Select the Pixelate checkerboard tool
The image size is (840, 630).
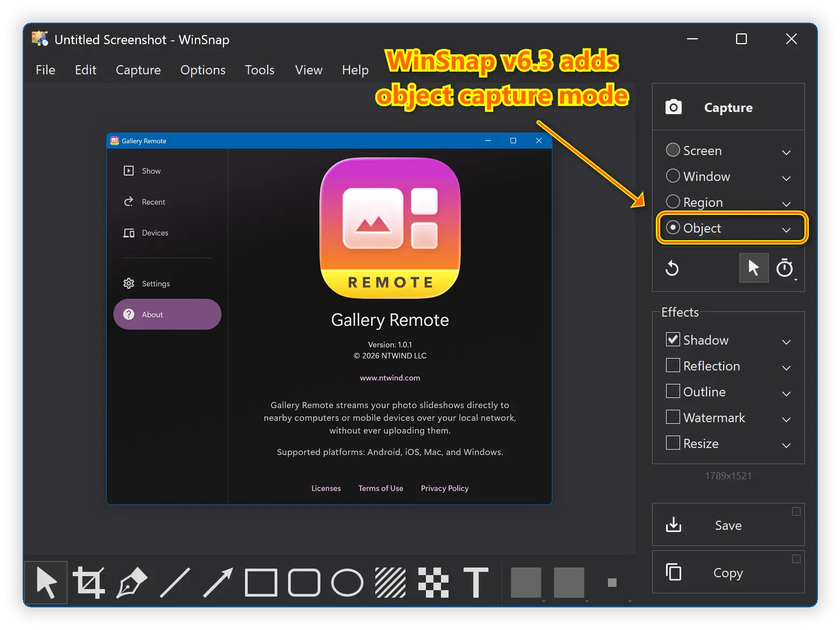click(x=433, y=583)
